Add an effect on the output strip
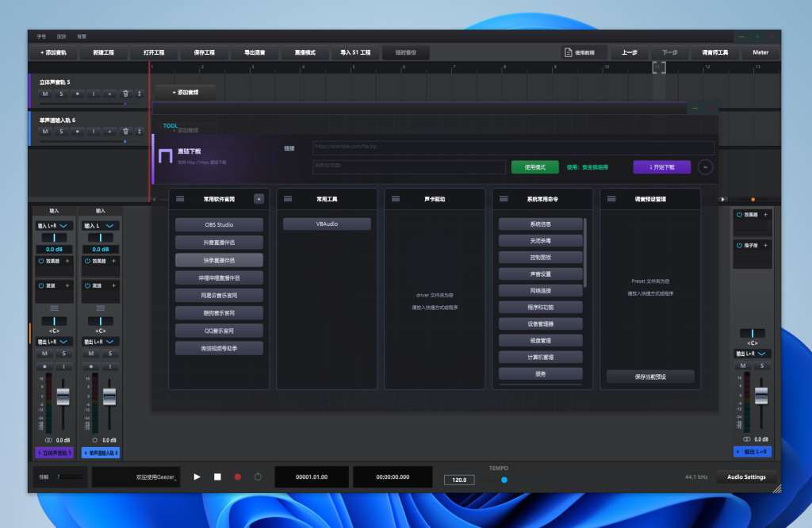The image size is (812, 528). 765,214
